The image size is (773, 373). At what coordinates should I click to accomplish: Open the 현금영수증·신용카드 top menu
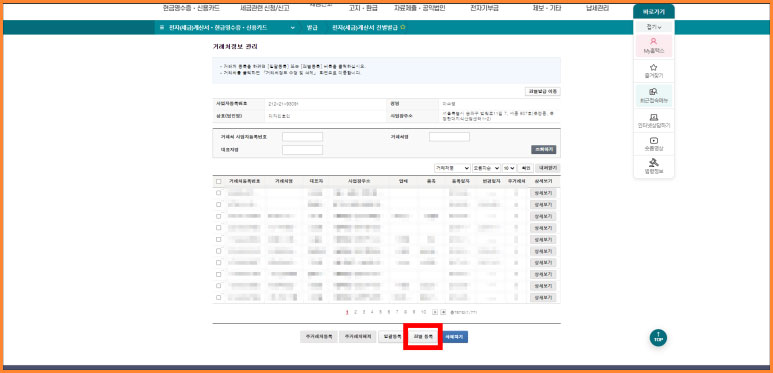(191, 8)
